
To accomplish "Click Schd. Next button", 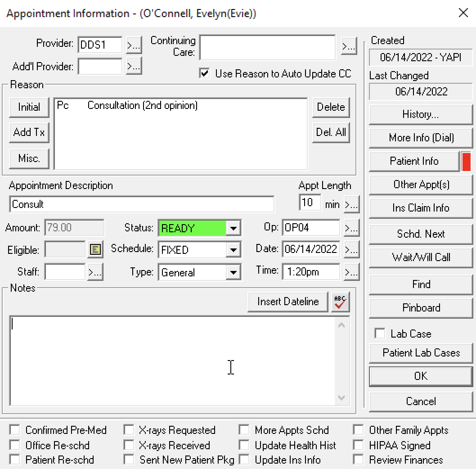I will click(x=421, y=234).
